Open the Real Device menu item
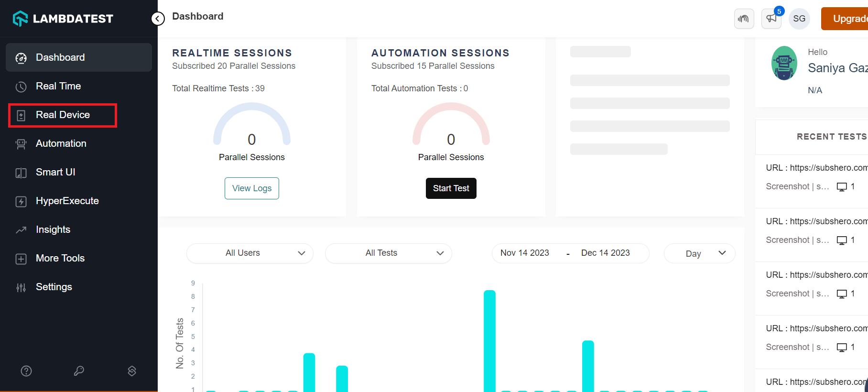This screenshot has height=392, width=868. pyautogui.click(x=63, y=115)
